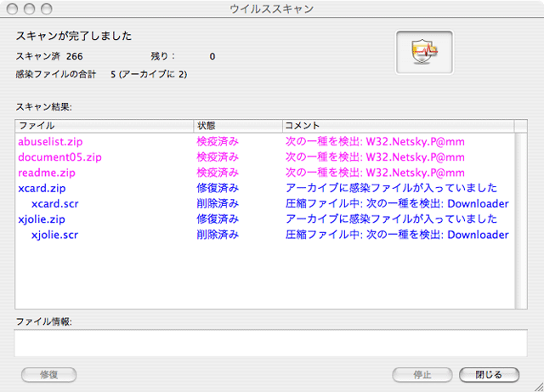The height and width of the screenshot is (392, 544).
Task: Click 削除済み status for xcard.scr
Action: pos(218,204)
